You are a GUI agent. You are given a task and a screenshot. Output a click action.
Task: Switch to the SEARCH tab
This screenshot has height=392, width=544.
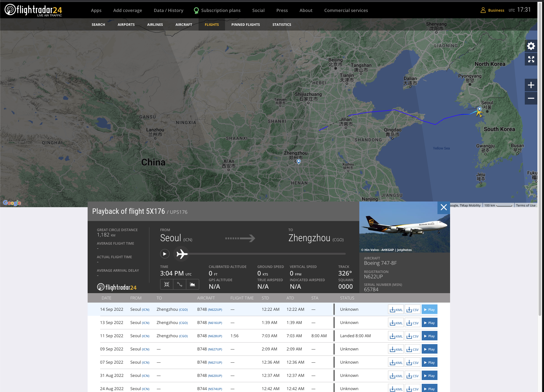pyautogui.click(x=98, y=25)
